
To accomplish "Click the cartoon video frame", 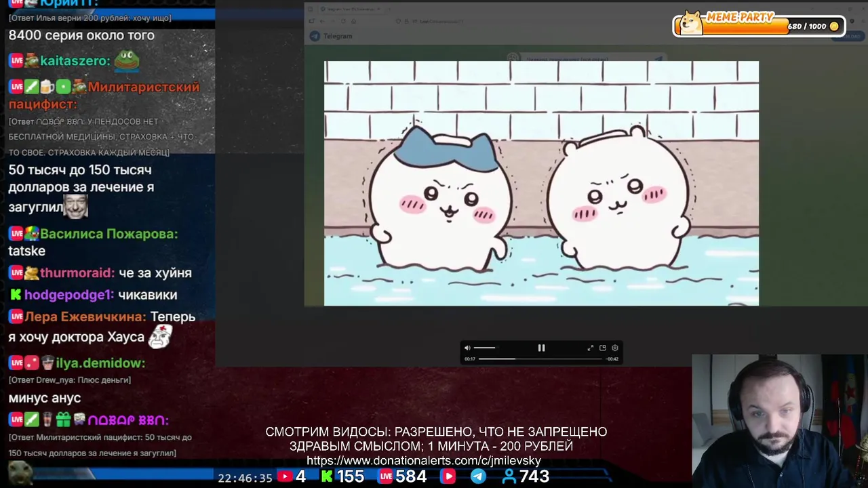I will pos(541,183).
